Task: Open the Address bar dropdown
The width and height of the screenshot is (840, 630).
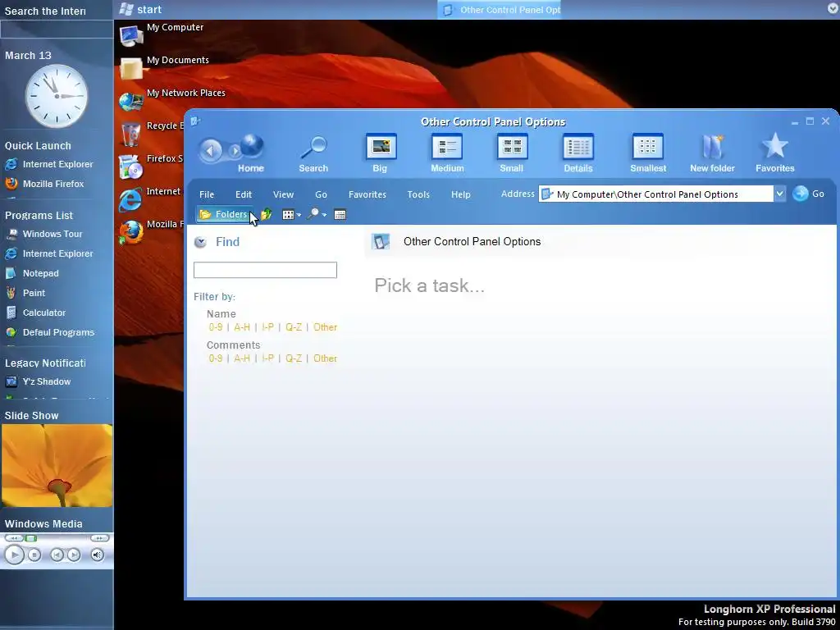Action: coord(780,194)
